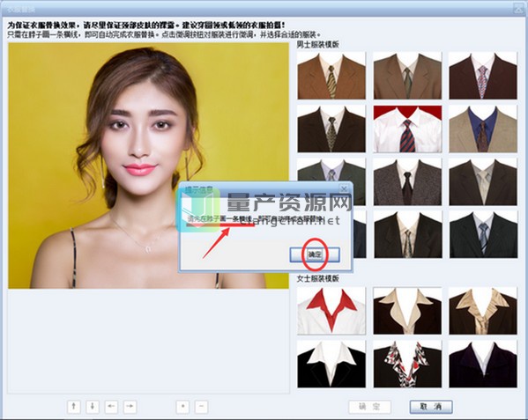Select maroon suit with red-blue tie template
528x420 pixels.
(x=483, y=76)
